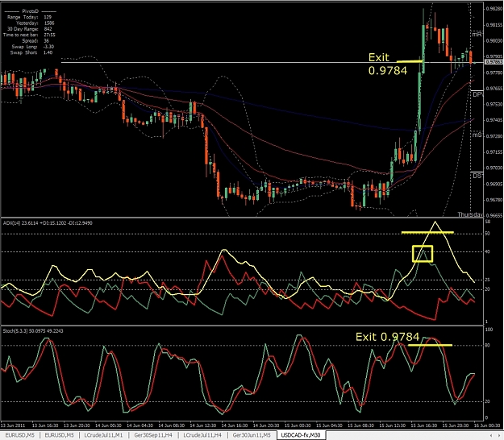Click the 0.97405 price scale value
The height and width of the screenshot is (440, 504).
tap(494, 120)
